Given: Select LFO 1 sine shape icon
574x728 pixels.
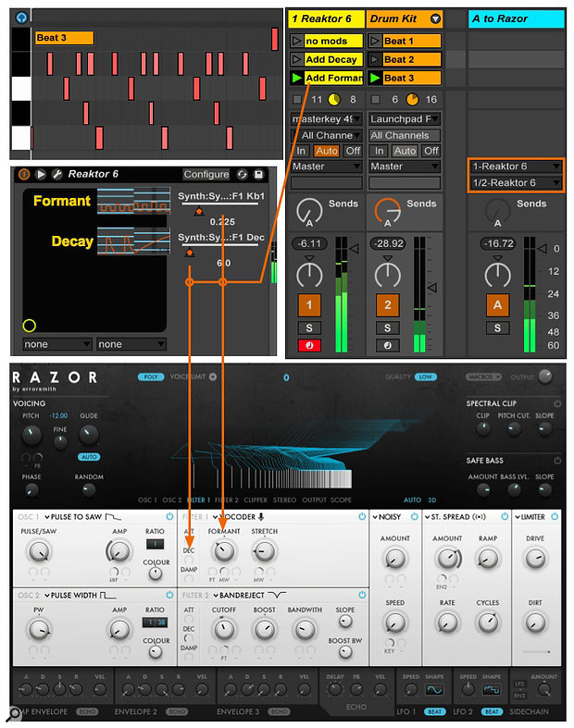Looking at the screenshot, I should pos(434,690).
